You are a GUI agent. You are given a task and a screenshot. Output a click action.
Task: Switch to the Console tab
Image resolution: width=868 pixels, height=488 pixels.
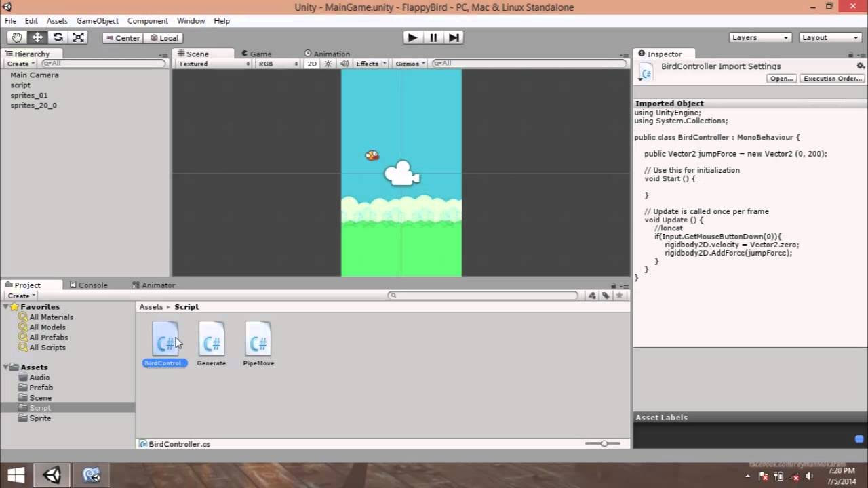click(x=88, y=285)
